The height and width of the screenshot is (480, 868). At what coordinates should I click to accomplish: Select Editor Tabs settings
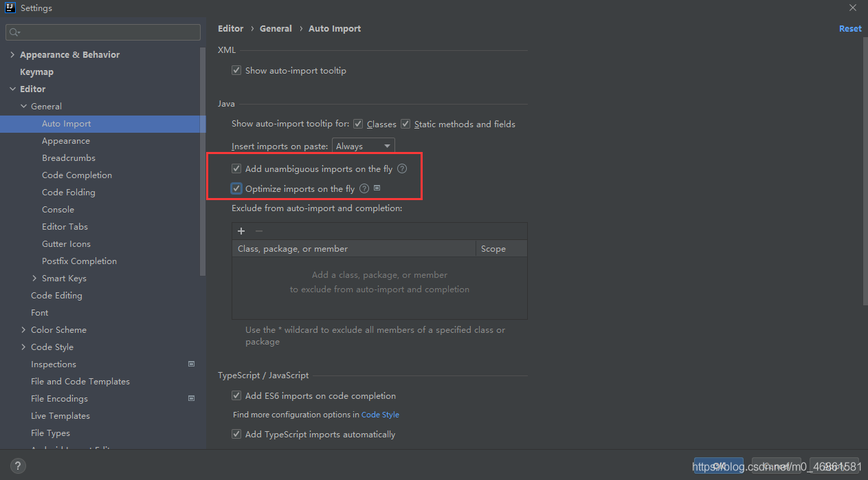65,226
